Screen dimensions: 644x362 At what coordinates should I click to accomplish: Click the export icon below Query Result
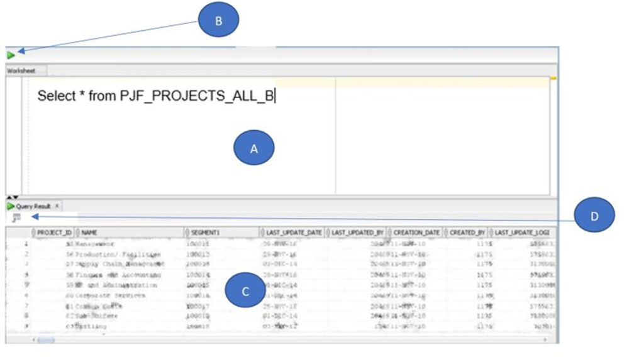(x=16, y=217)
